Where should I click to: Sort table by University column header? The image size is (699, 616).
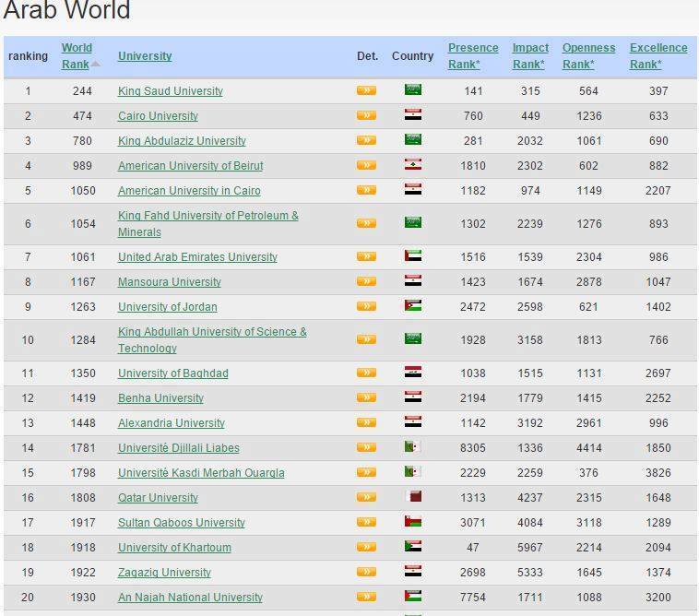click(x=145, y=56)
